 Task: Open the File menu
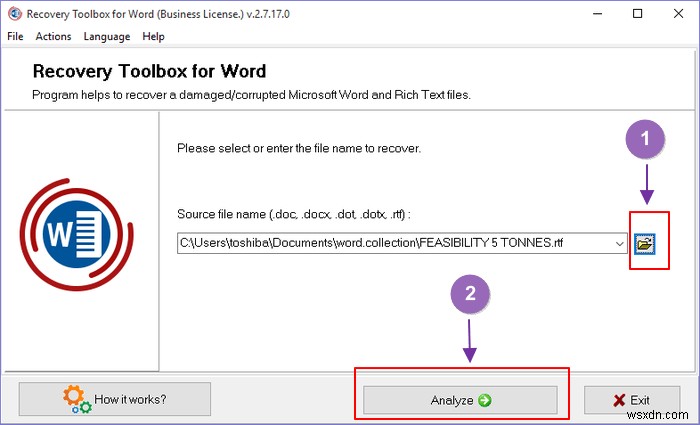coord(15,37)
